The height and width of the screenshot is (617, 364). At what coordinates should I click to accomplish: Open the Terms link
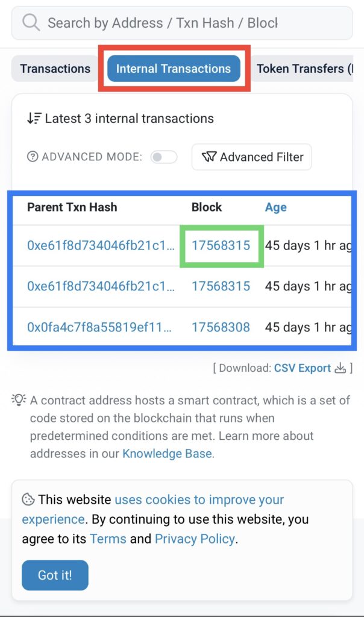(108, 539)
